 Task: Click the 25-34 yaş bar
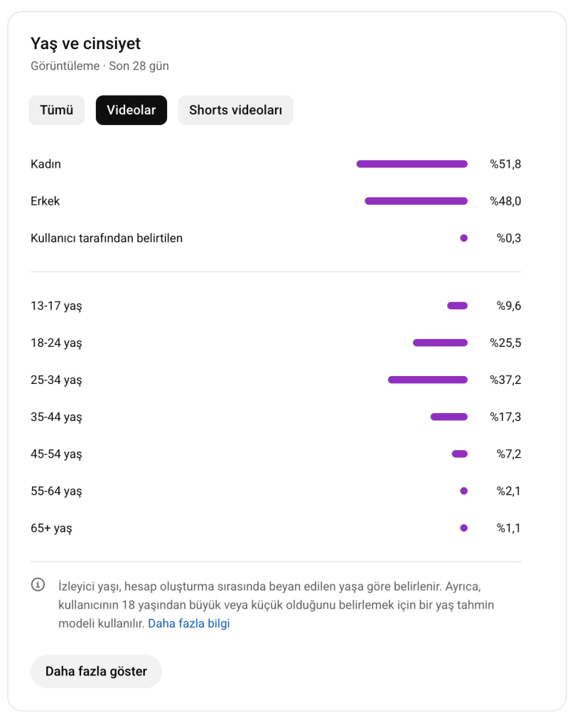pos(428,380)
